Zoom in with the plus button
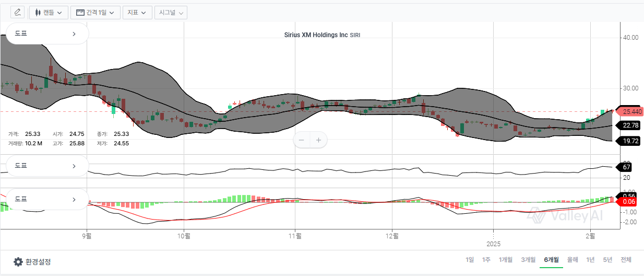The height and width of the screenshot is (276, 644). [318, 140]
